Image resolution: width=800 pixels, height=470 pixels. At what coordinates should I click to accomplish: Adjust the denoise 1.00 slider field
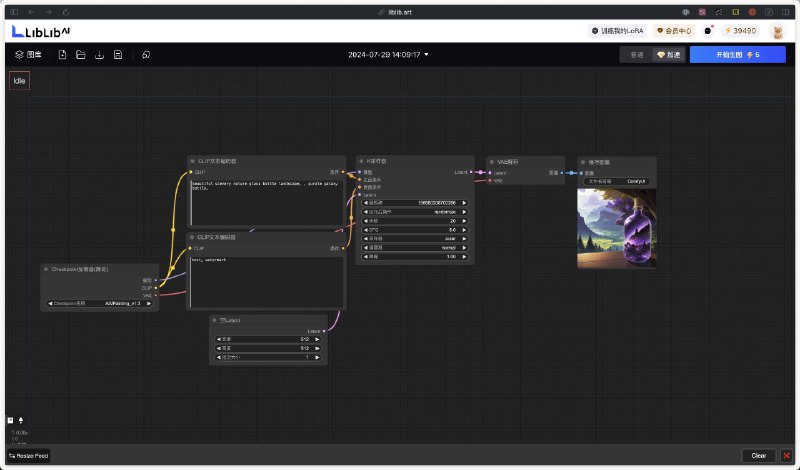click(415, 257)
